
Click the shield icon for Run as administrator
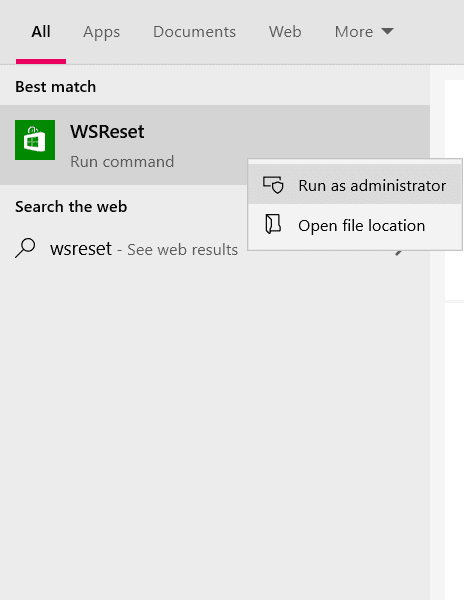(273, 185)
